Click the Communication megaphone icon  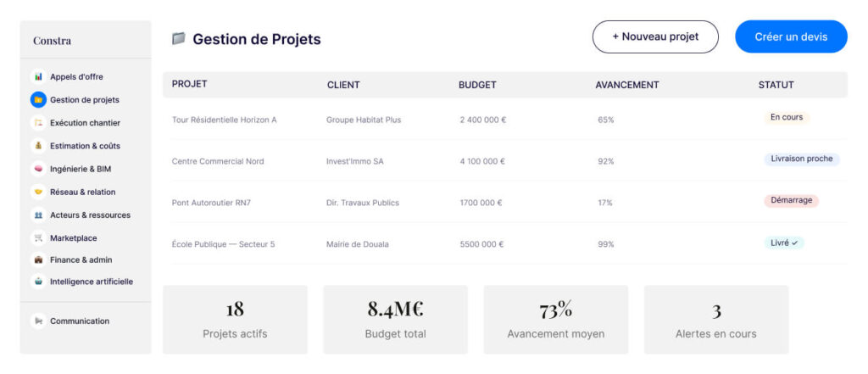tap(38, 321)
